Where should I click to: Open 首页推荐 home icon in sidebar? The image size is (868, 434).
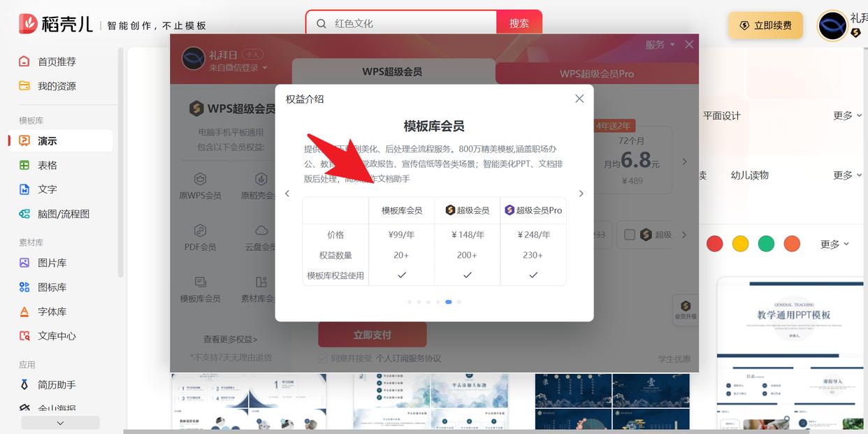(x=24, y=62)
